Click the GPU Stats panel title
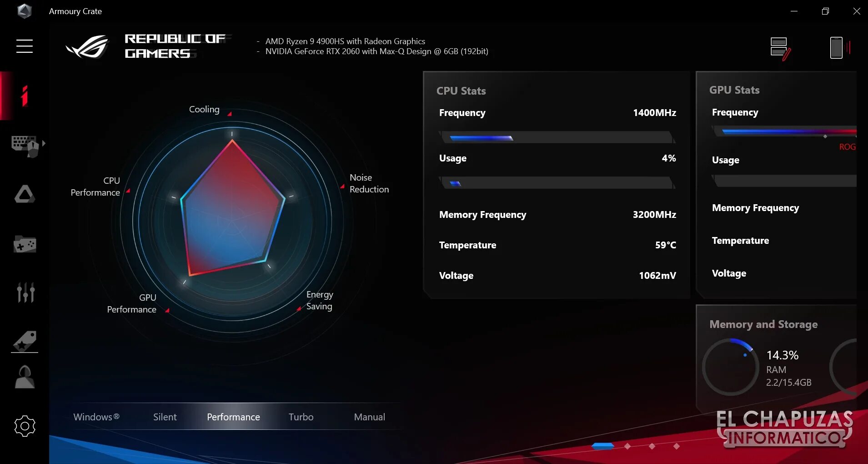 tap(734, 90)
